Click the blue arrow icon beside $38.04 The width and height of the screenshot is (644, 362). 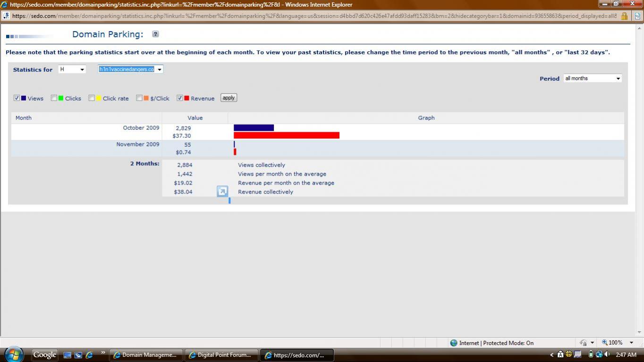(x=222, y=191)
